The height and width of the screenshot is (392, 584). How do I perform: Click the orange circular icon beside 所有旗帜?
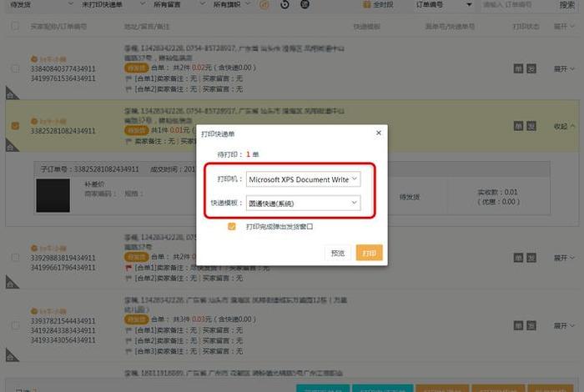click(264, 4)
